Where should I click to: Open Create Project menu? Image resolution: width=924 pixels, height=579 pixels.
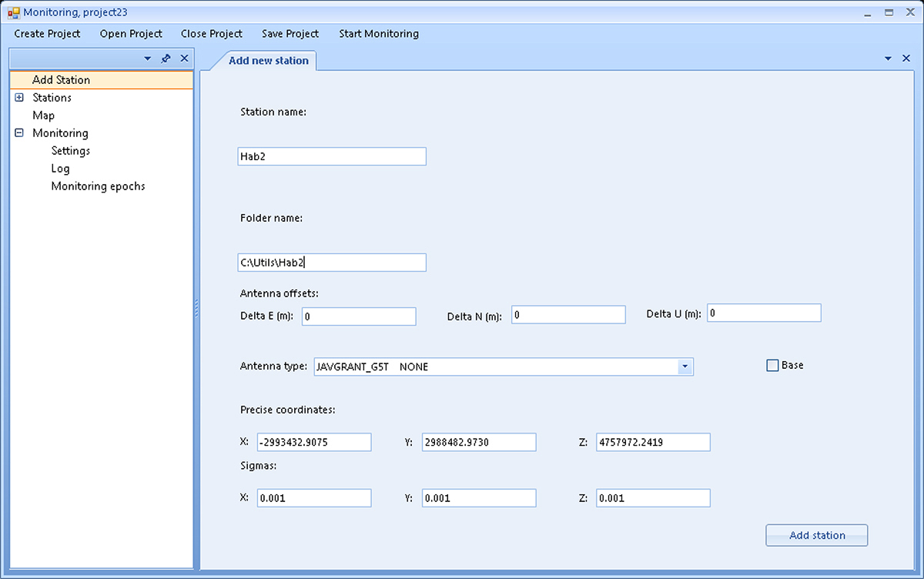[47, 34]
